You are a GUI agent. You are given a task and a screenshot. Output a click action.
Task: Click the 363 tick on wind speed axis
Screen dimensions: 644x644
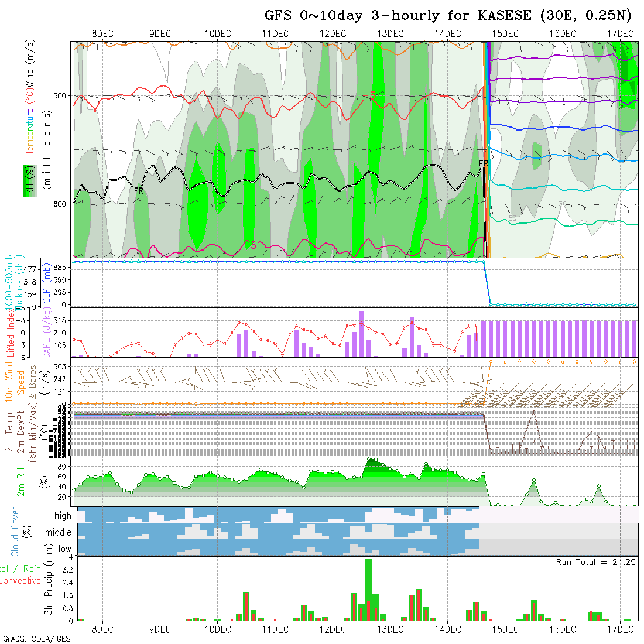[x=60, y=366]
